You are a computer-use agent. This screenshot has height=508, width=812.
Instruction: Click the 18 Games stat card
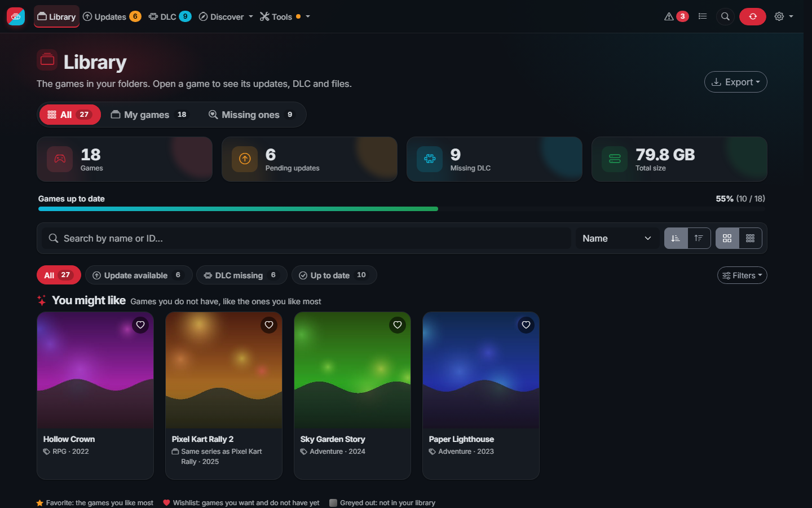[x=125, y=159]
